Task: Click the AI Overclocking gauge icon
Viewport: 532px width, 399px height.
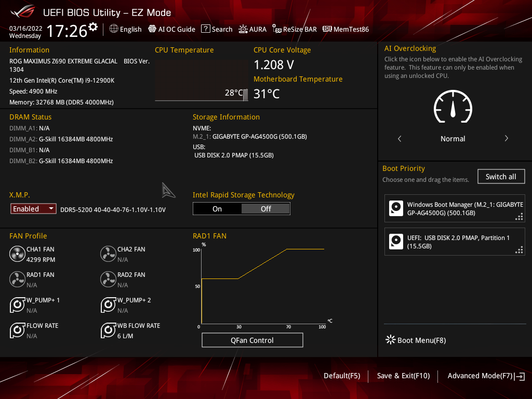Action: (x=453, y=106)
